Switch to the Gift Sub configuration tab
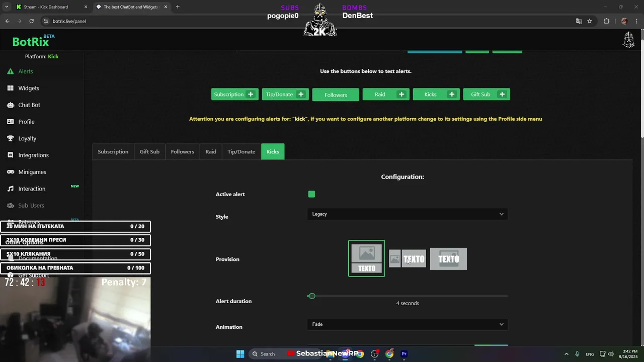This screenshot has height=362, width=644. [x=149, y=151]
